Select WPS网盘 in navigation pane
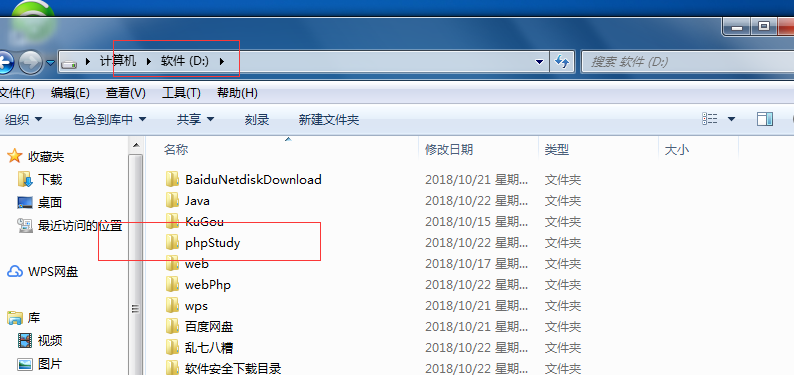The image size is (794, 375). 53,272
